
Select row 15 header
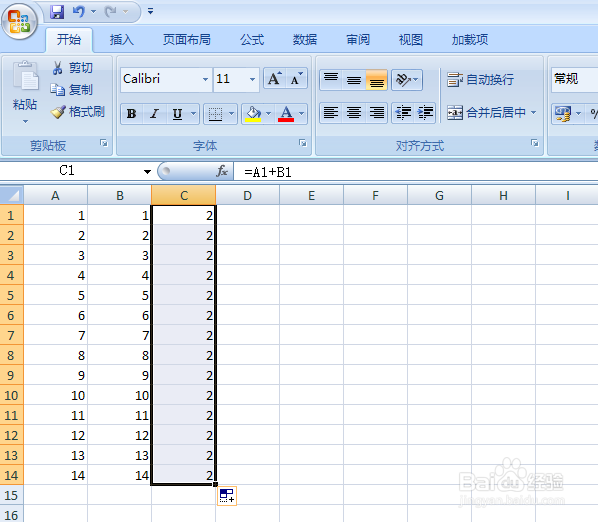point(11,495)
